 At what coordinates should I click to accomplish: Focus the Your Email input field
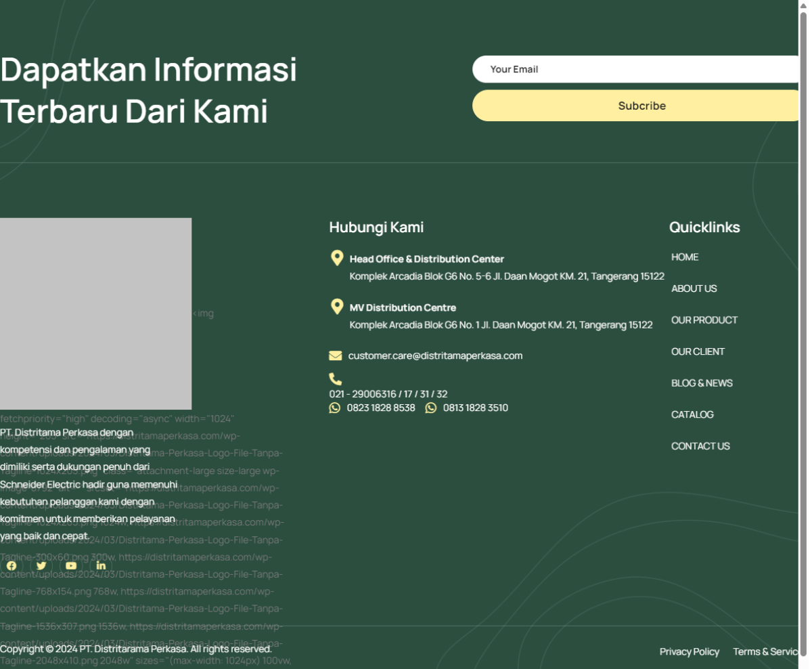[636, 69]
